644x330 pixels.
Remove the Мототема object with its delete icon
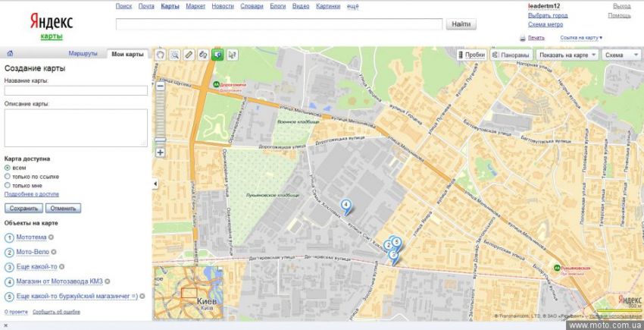51,237
